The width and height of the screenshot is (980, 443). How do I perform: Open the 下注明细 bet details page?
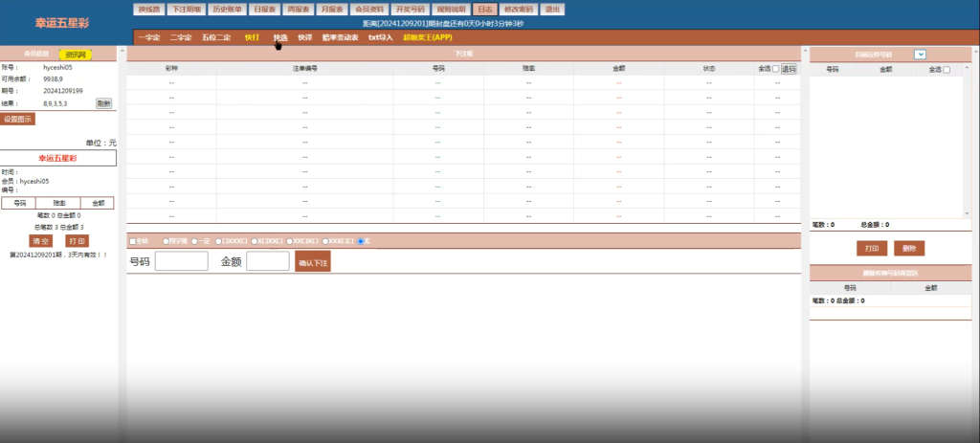(185, 9)
